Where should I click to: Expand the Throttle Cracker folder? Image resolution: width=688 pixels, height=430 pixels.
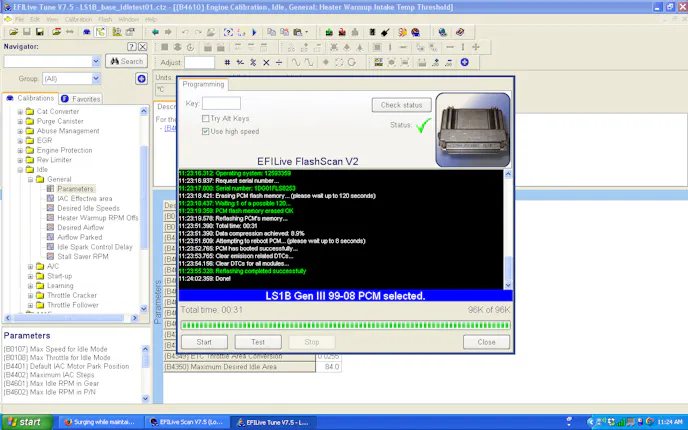[30, 295]
